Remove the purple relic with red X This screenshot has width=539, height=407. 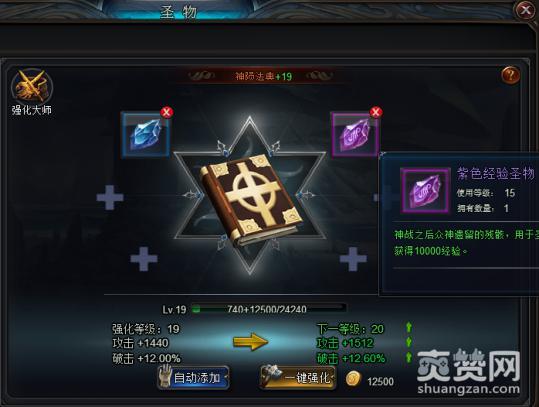point(376,112)
